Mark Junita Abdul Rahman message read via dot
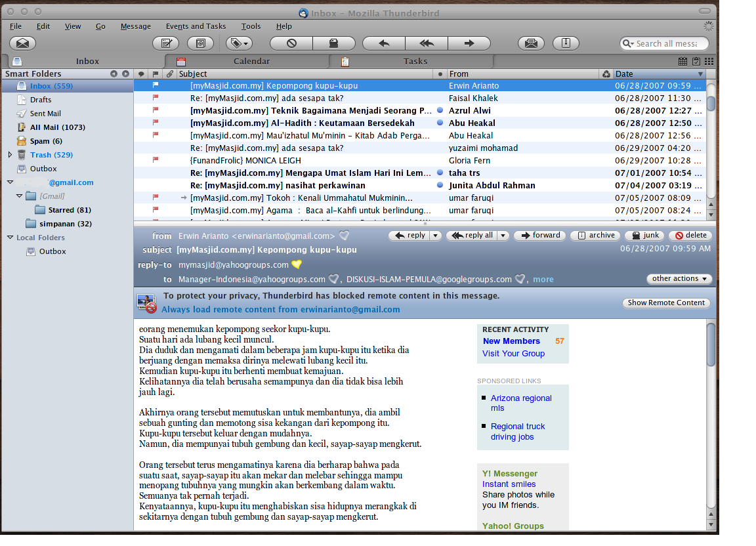The width and height of the screenshot is (756, 546). tap(440, 185)
